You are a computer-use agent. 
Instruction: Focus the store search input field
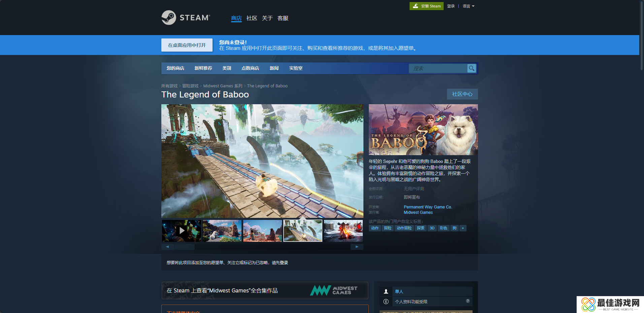pos(438,68)
